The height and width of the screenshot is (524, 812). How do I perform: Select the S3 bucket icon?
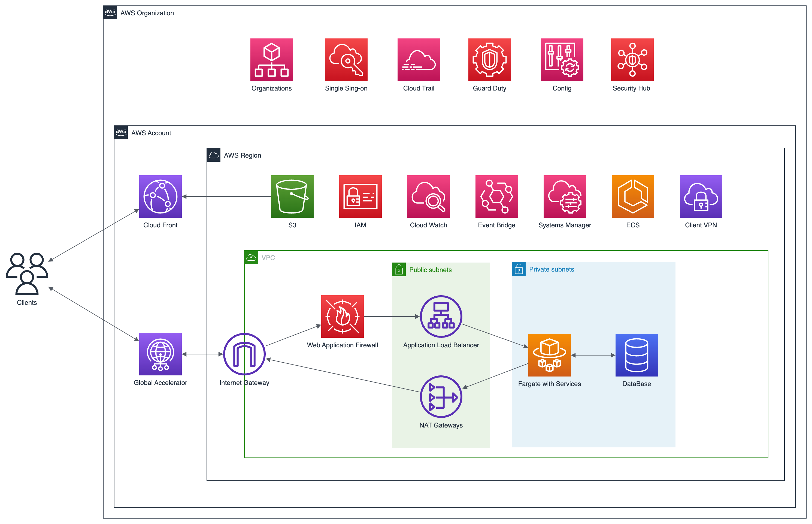(x=292, y=196)
